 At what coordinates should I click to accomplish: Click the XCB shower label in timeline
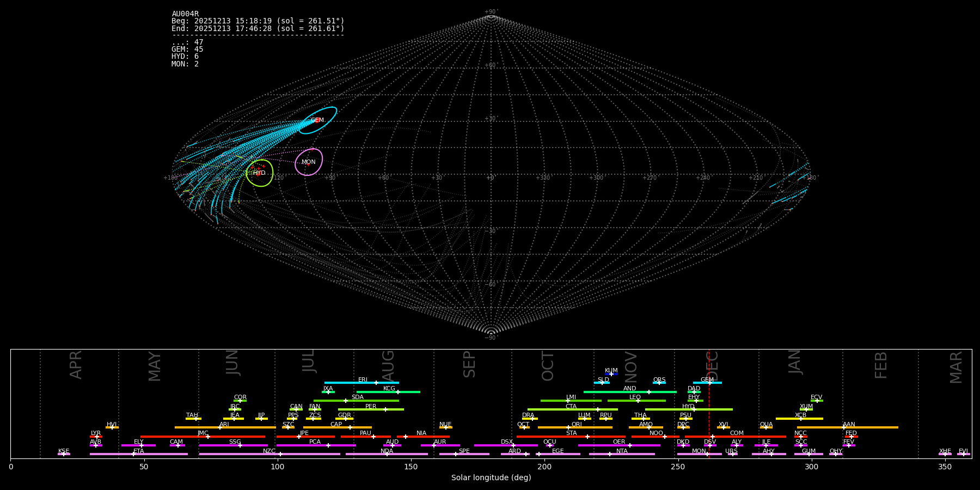click(800, 415)
